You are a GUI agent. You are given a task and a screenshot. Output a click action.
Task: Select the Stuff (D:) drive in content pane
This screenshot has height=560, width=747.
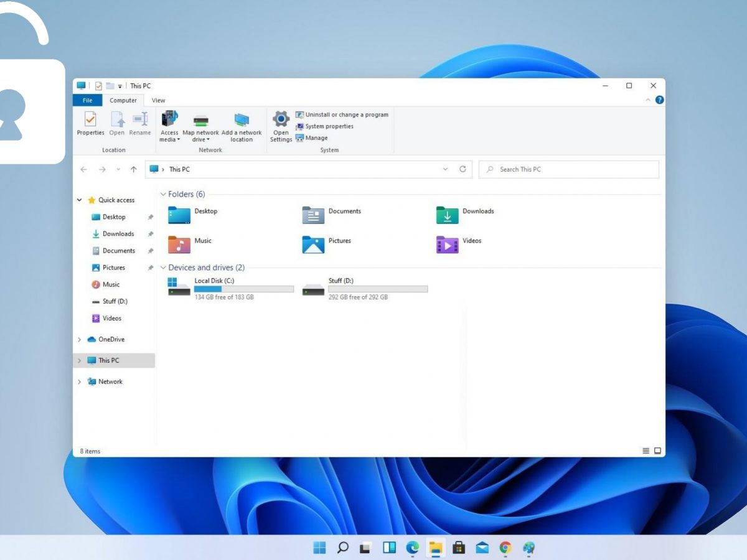[x=365, y=289]
